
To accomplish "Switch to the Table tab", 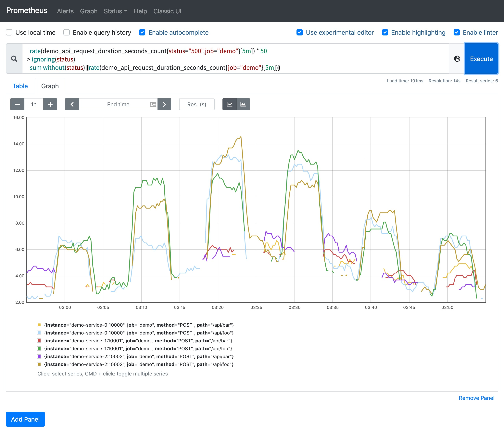I will click(x=20, y=86).
